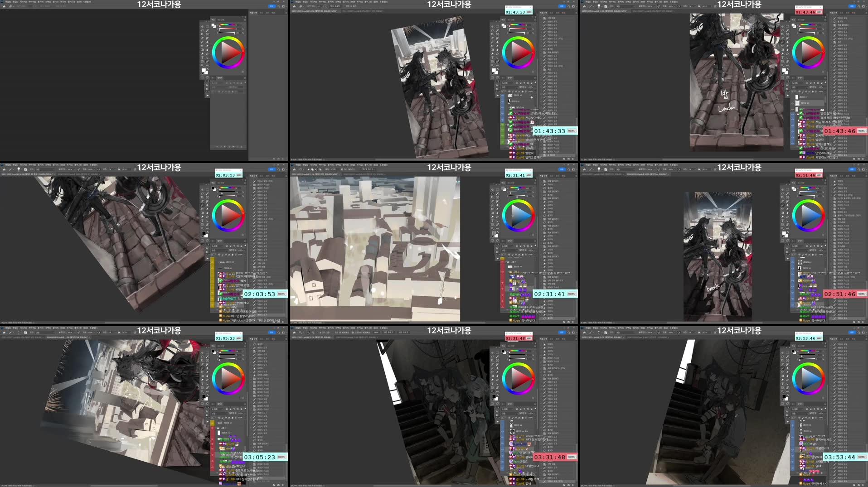Viewport: 868px width, 487px height.
Task: Open the 파일 menu in the 01:43:33 frame
Action: click(x=298, y=2)
